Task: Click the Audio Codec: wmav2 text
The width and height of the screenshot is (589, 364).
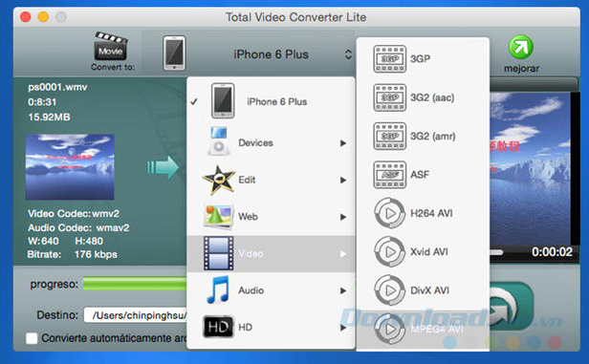Action: [78, 227]
